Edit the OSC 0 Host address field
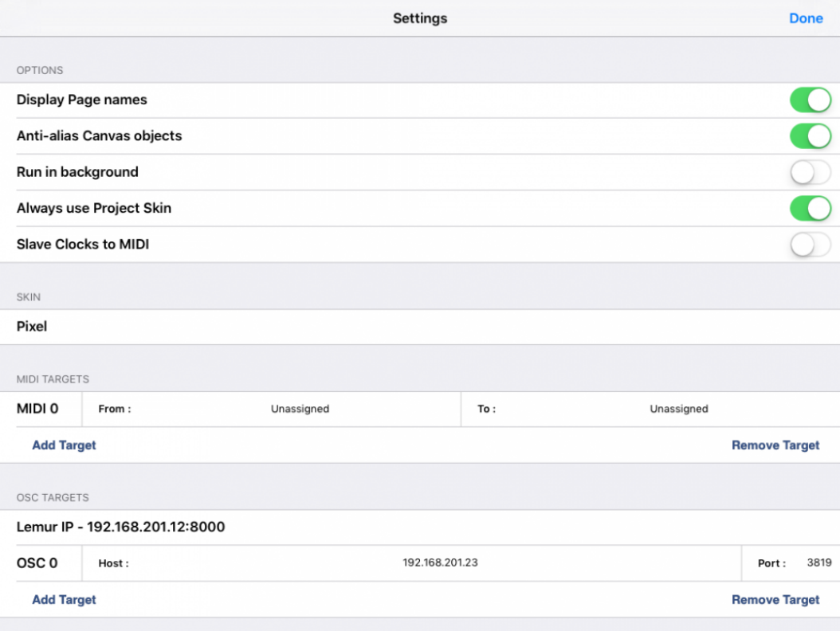The height and width of the screenshot is (631, 840). tap(440, 563)
